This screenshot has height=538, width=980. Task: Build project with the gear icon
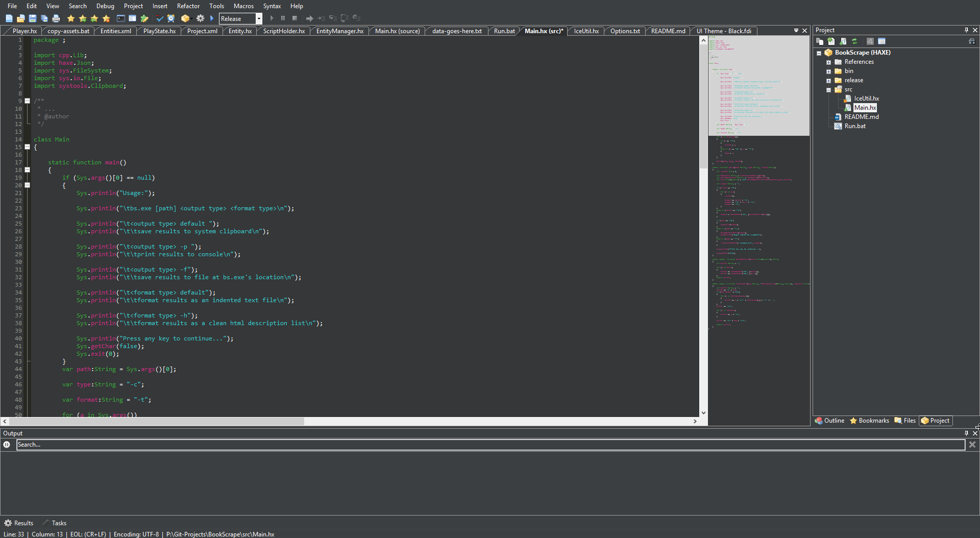(x=200, y=18)
